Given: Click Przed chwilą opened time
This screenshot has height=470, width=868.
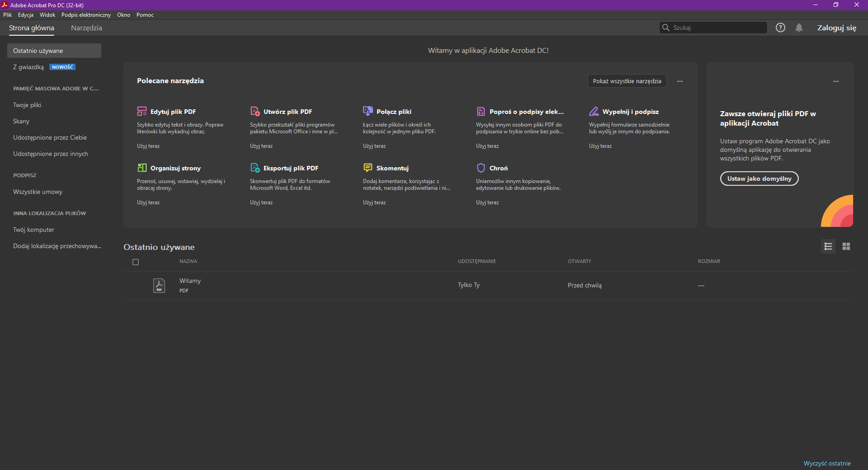Looking at the screenshot, I should pyautogui.click(x=585, y=285).
